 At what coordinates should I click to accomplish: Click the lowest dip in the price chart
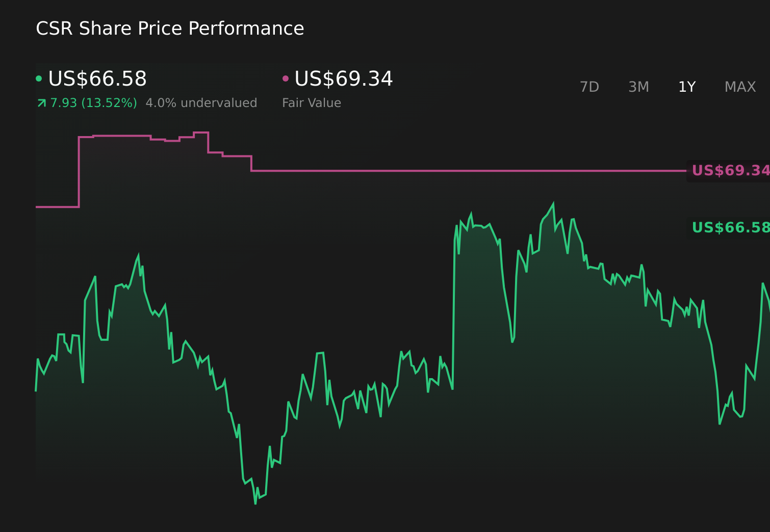(255, 503)
